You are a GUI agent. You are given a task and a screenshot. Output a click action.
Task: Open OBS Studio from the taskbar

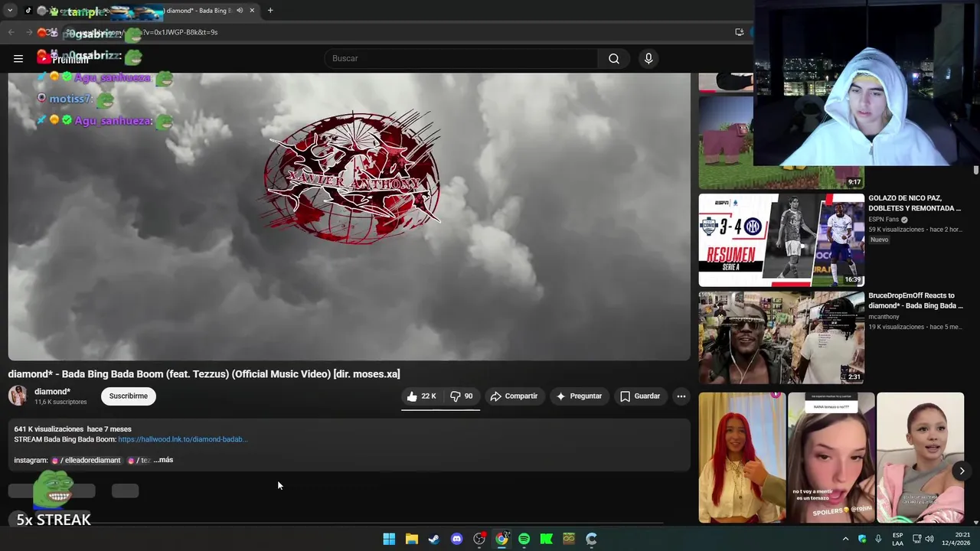point(479,539)
